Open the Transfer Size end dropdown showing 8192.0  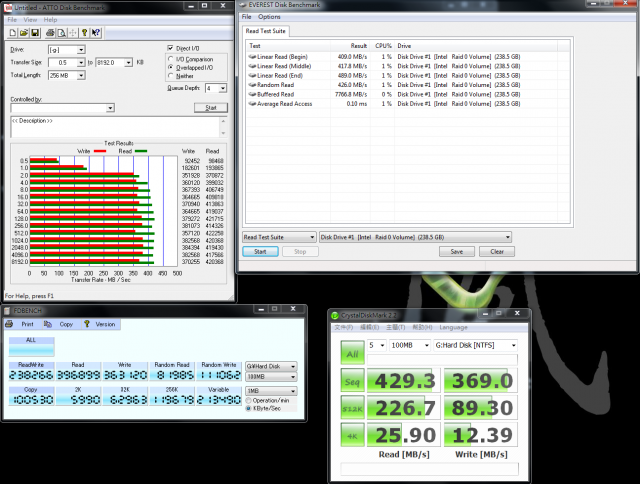[129, 62]
